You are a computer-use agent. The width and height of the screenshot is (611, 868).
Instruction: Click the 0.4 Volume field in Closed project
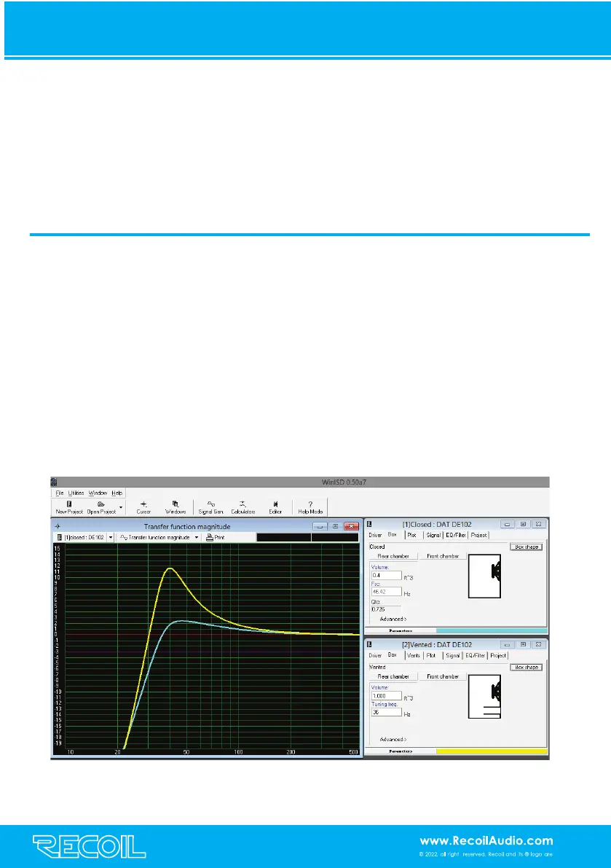point(386,576)
